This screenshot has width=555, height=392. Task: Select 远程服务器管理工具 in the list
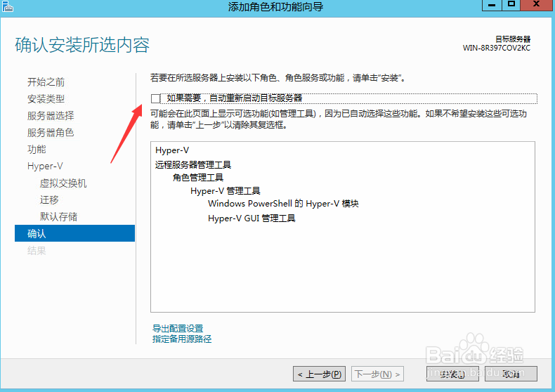pos(193,164)
